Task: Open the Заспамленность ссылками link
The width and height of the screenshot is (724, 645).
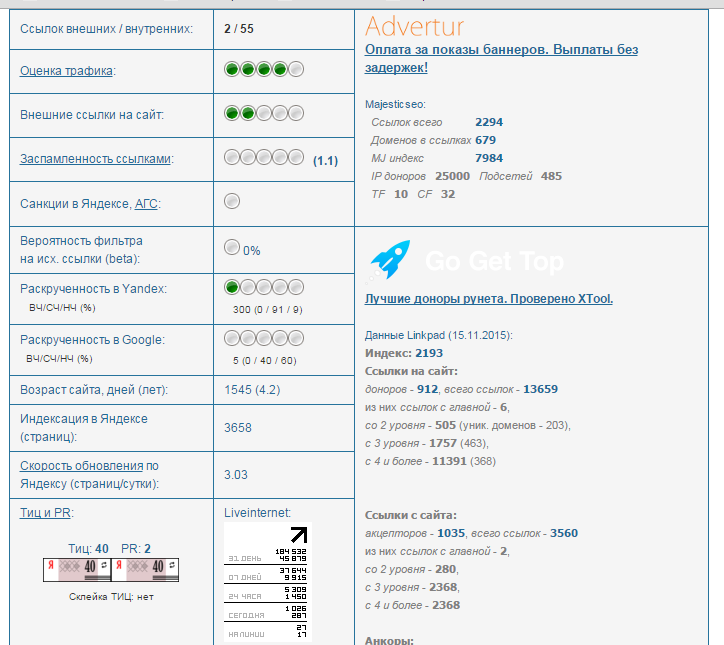Action: (96, 159)
